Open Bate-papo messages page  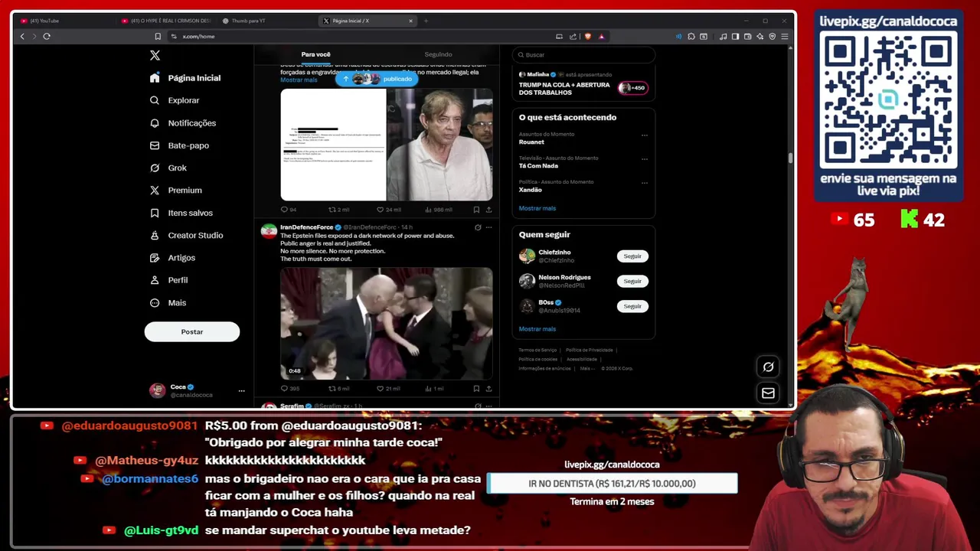[x=179, y=145]
